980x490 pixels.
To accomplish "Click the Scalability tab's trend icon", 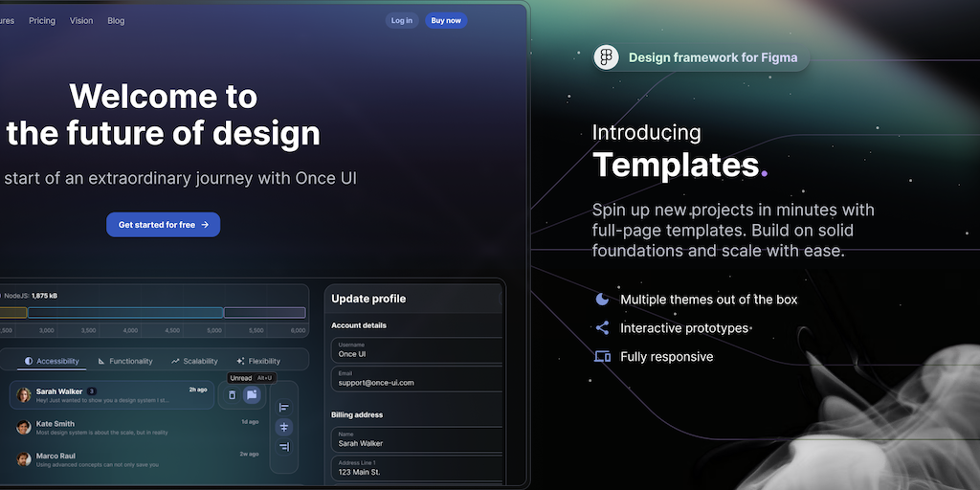I will [x=176, y=361].
